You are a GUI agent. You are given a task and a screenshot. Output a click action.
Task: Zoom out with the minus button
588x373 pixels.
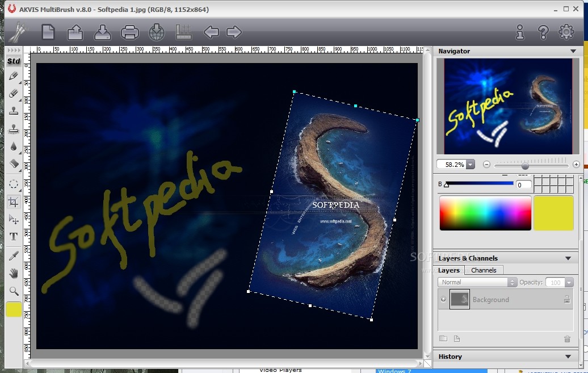pyautogui.click(x=486, y=165)
